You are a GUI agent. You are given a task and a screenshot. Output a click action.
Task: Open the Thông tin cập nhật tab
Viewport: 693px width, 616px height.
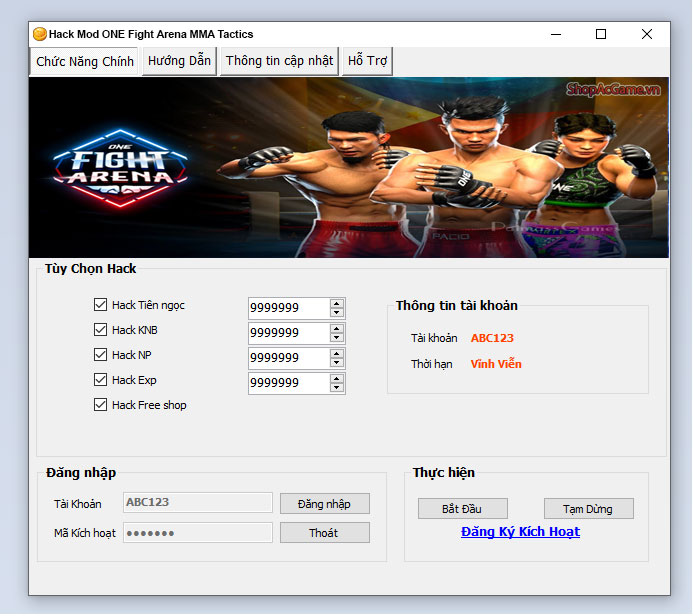[279, 61]
